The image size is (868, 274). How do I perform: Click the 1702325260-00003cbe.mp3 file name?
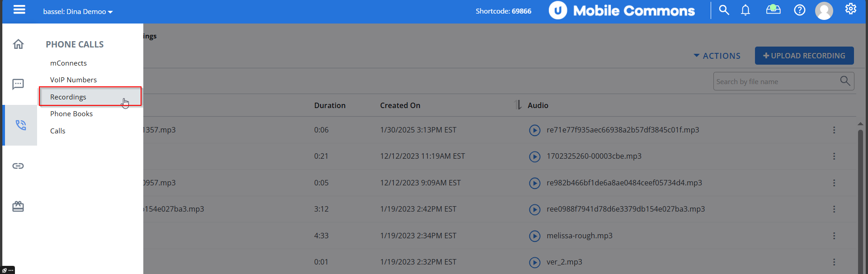[594, 156]
